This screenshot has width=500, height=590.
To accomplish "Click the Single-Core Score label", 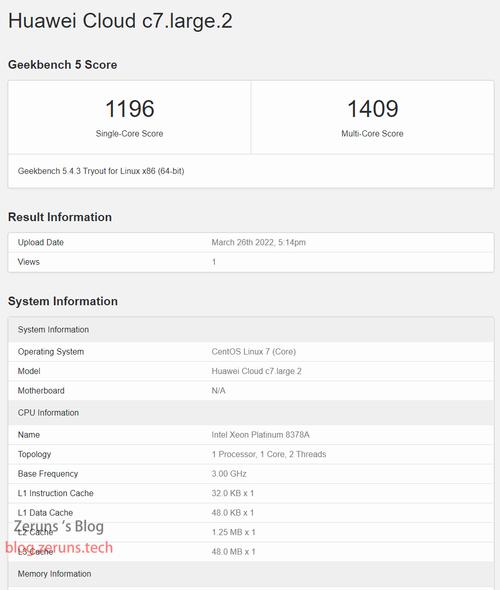I will pyautogui.click(x=129, y=134).
